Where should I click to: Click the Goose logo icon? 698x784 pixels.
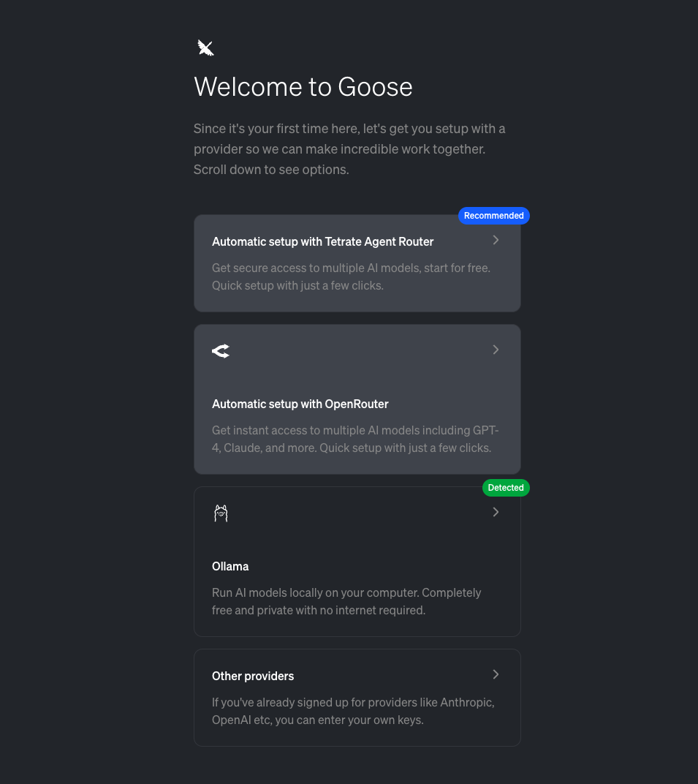pyautogui.click(x=205, y=48)
